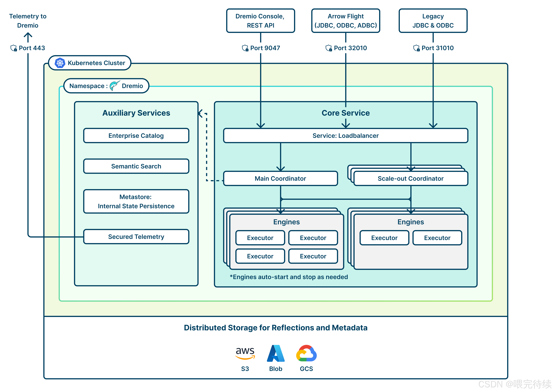Click the Secured Telemetry box
Screen dimensions: 552x392
point(136,237)
